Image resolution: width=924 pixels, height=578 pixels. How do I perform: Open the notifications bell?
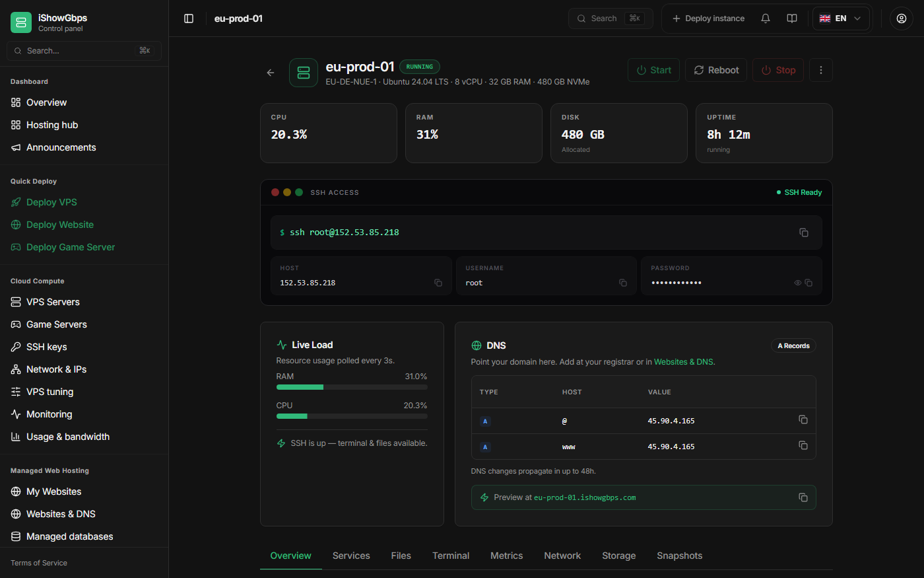click(x=766, y=18)
